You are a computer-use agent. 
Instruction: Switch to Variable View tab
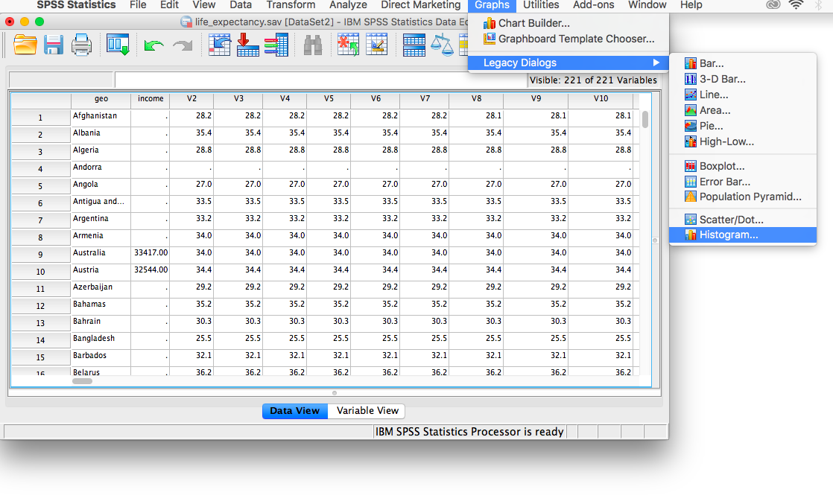367,411
